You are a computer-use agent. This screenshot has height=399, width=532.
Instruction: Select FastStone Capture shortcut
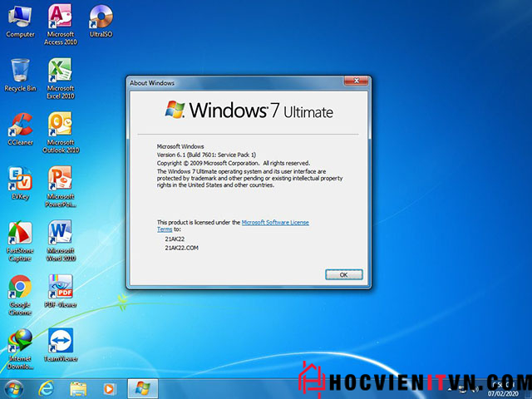point(20,241)
